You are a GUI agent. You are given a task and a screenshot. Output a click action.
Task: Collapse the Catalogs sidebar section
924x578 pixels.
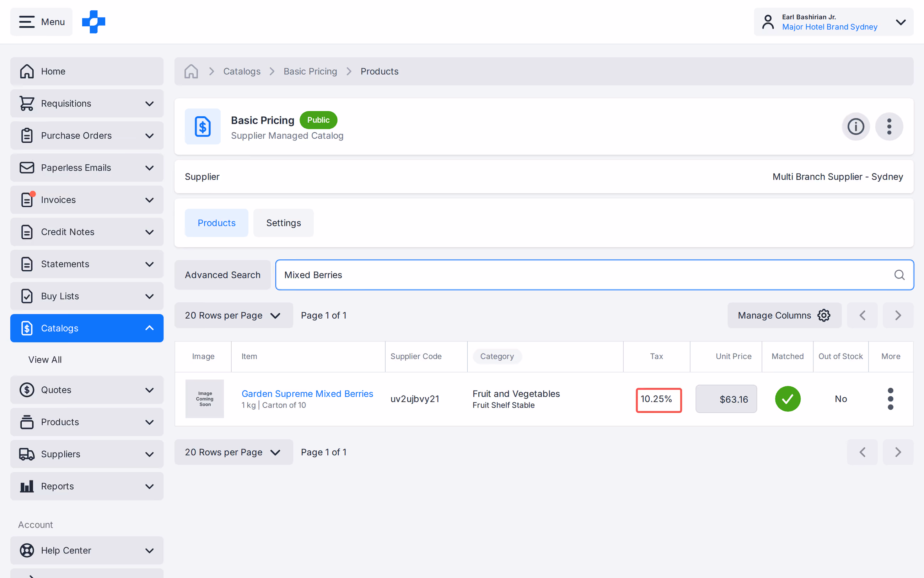click(87, 328)
